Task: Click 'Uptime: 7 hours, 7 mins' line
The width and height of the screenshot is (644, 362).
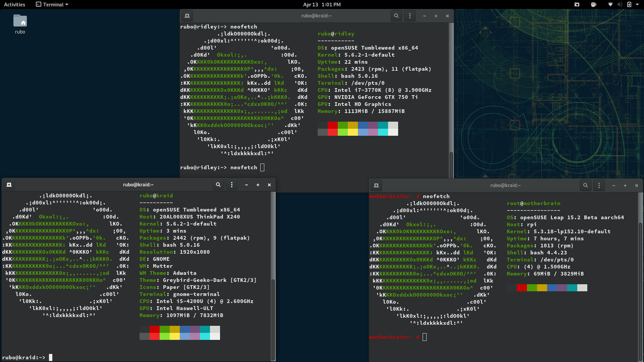Action: coord(545,238)
